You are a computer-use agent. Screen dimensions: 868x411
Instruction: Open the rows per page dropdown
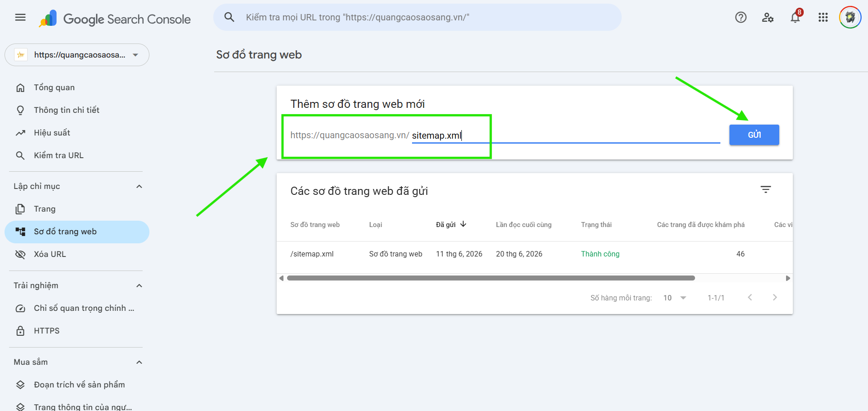point(675,298)
